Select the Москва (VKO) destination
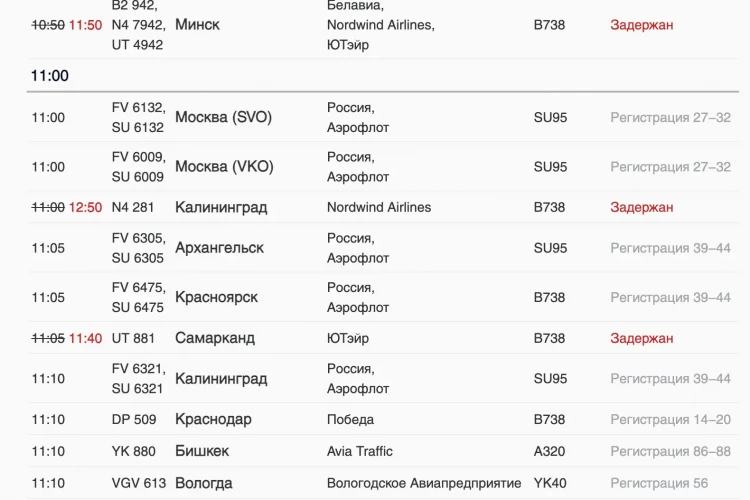 224,167
